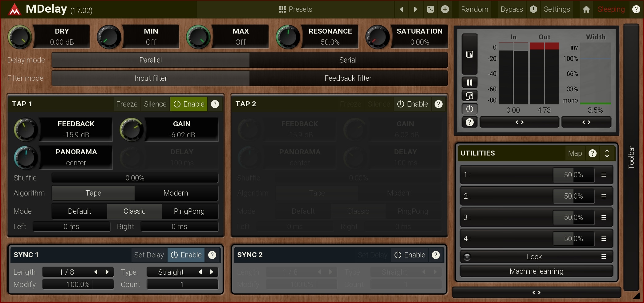Open the menu for utility slot 1

(x=603, y=175)
